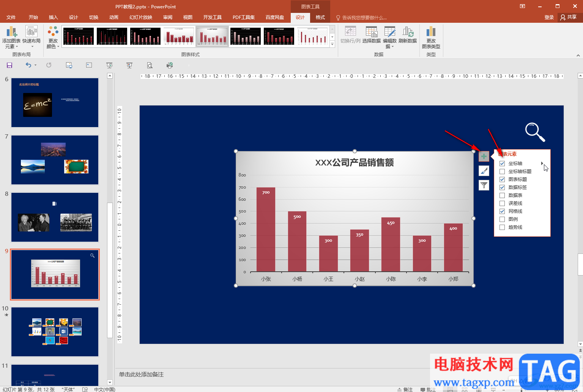Image resolution: width=583 pixels, height=392 pixels.
Task: Click the picture-with-monitor icon in the quick toolbar
Action: pyautogui.click(x=69, y=65)
